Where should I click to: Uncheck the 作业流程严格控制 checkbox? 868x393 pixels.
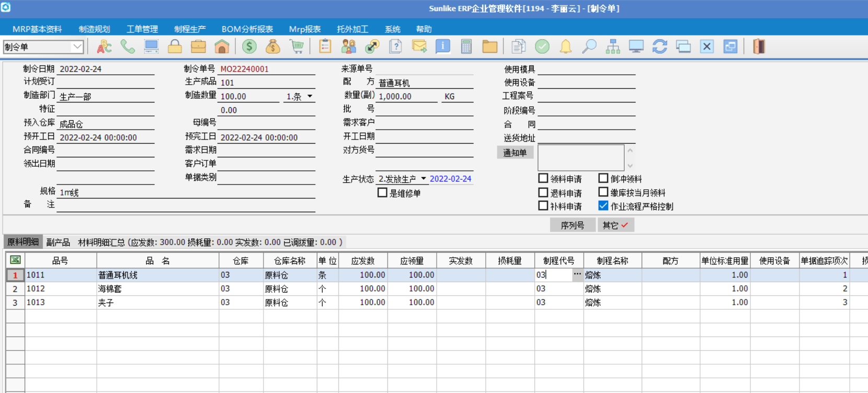pos(603,206)
